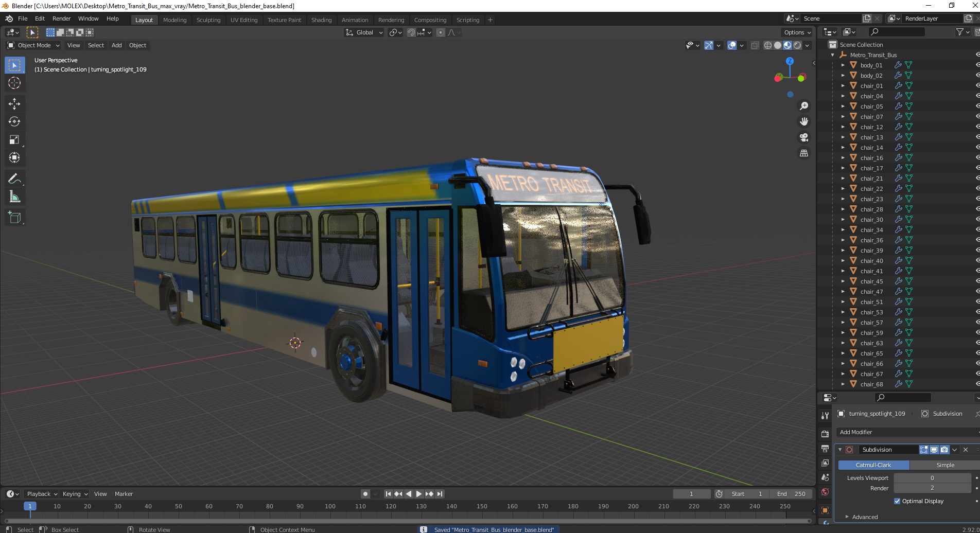The image size is (980, 533).
Task: Select the Measure tool
Action: (14, 197)
